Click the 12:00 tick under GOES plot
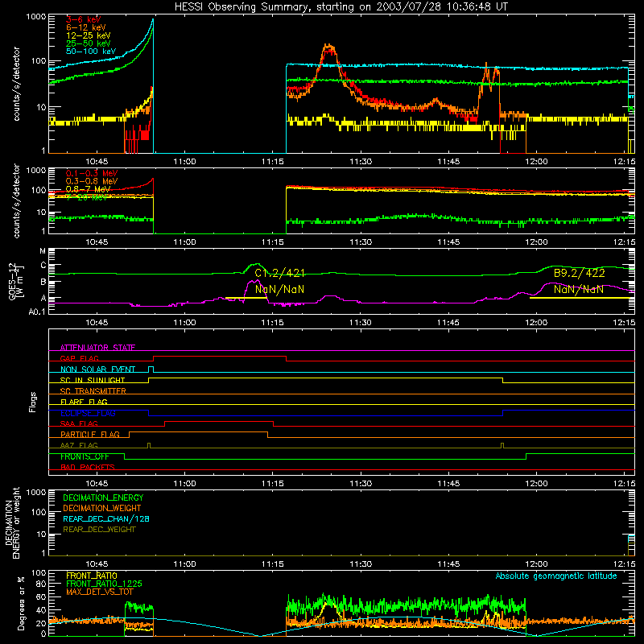This screenshot has width=644, height=644. 536,323
